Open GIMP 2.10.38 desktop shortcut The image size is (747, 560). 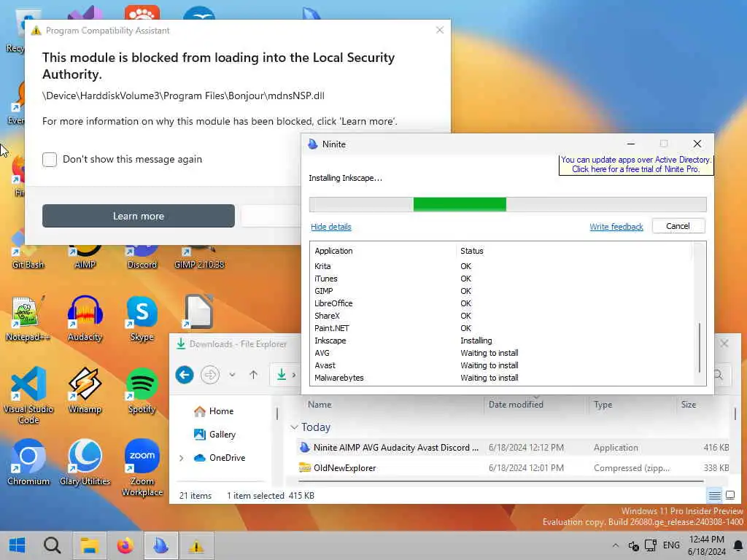[199, 257]
